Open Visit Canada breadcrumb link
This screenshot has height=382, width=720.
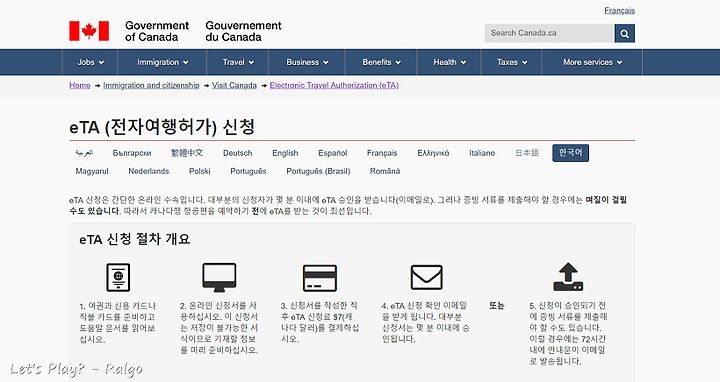click(234, 85)
